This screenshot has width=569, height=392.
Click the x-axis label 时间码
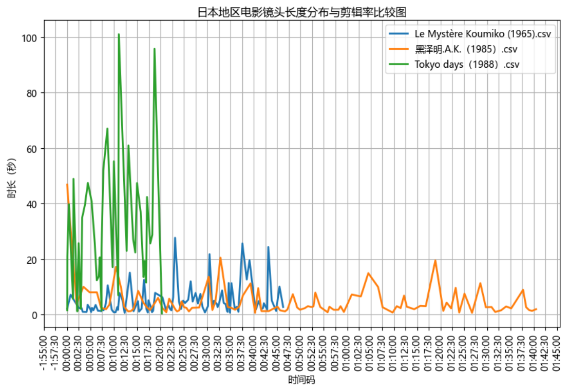(x=301, y=380)
